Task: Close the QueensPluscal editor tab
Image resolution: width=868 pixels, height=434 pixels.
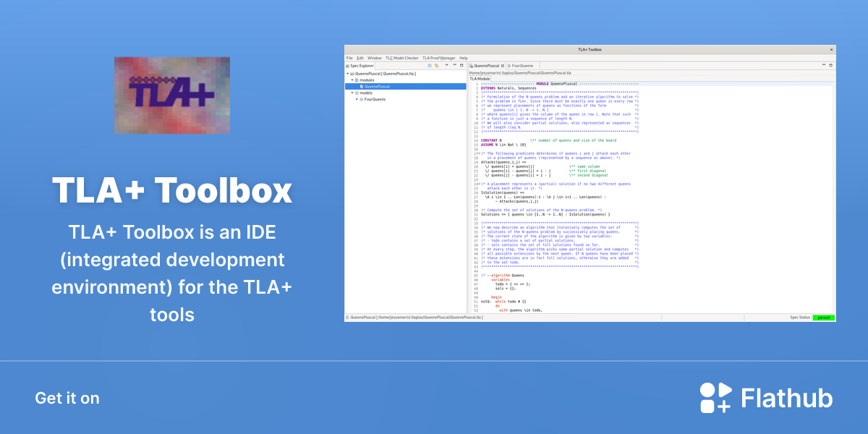Action: coord(503,65)
